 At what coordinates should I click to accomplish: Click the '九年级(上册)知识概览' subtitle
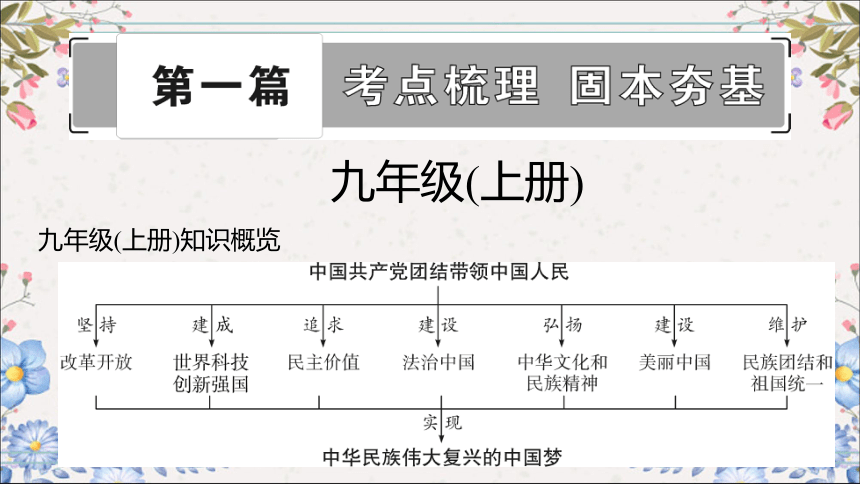click(x=159, y=240)
